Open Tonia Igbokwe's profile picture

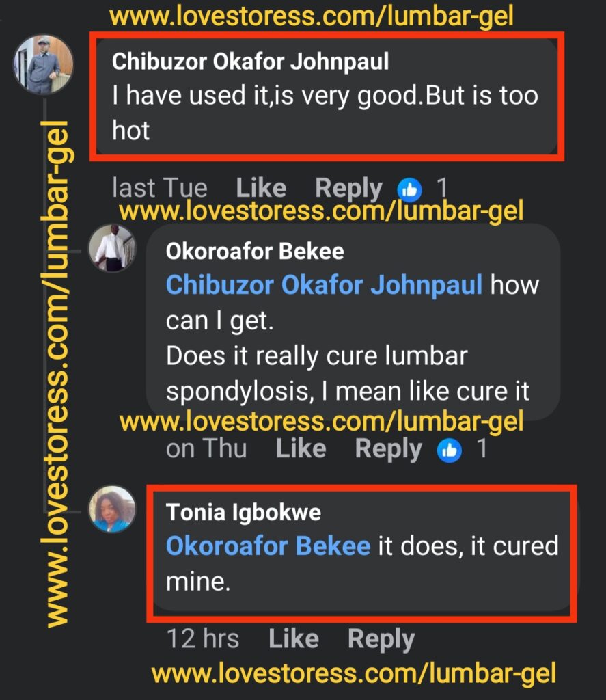coord(112,509)
